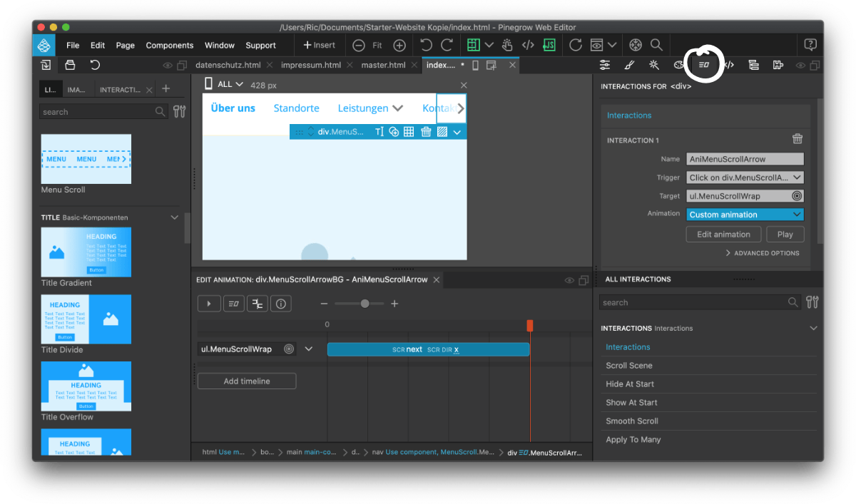Delete element via trash in div.MenuS toolbar
Screen dimensions: 856x504
(x=426, y=132)
